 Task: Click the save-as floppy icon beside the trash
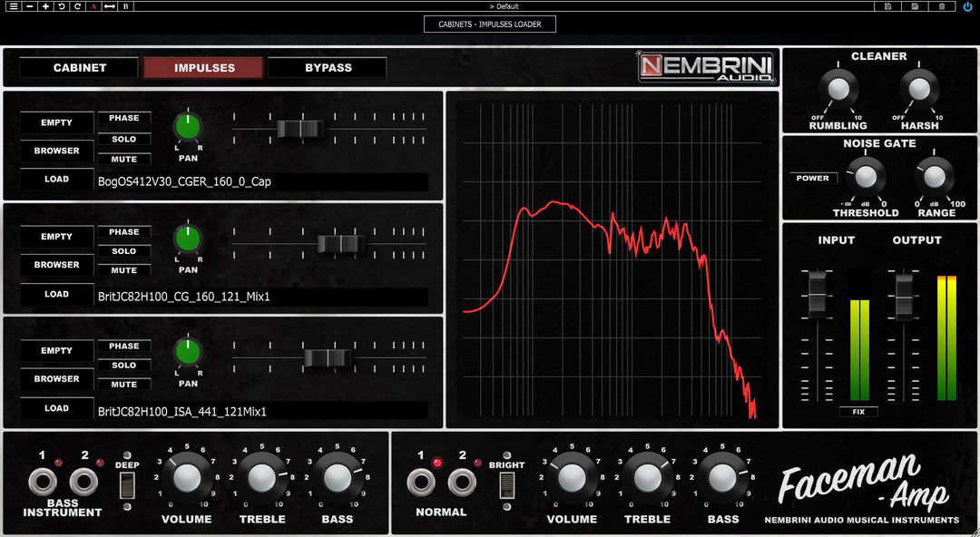coord(915,6)
